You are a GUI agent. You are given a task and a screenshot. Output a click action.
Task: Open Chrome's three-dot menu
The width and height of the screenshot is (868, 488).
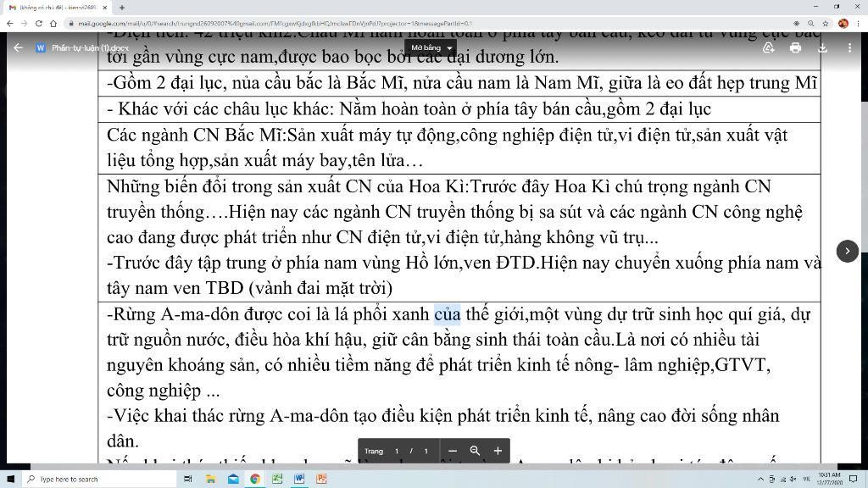859,23
